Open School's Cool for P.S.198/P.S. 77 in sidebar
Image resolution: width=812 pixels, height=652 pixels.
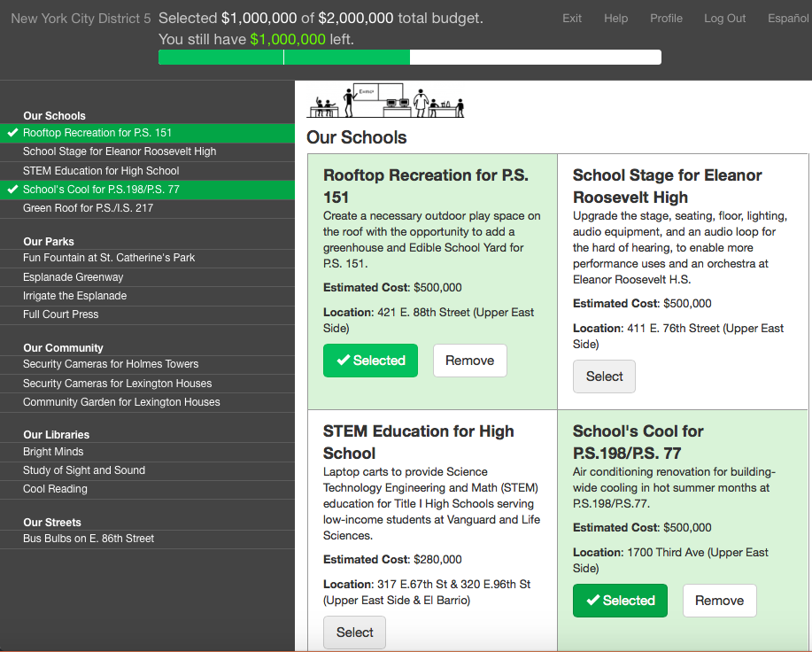[x=147, y=190]
